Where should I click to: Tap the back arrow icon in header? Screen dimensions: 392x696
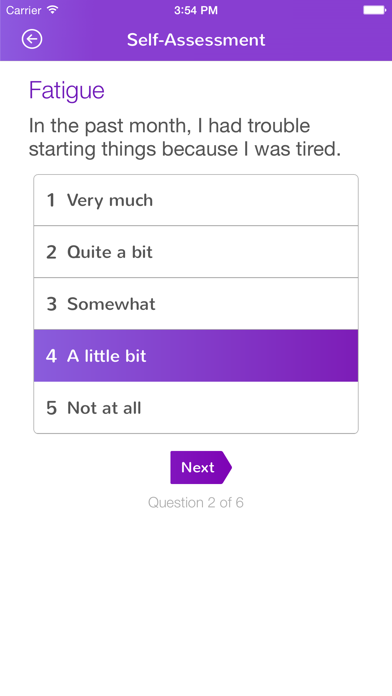coord(32,40)
